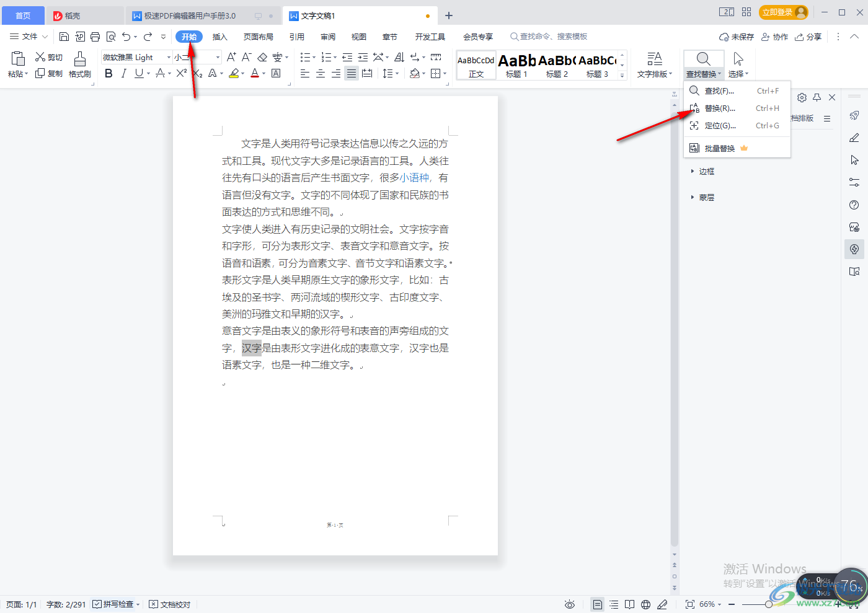Viewport: 868px width, 613px height.
Task: Click the text highlight color button
Action: (234, 73)
